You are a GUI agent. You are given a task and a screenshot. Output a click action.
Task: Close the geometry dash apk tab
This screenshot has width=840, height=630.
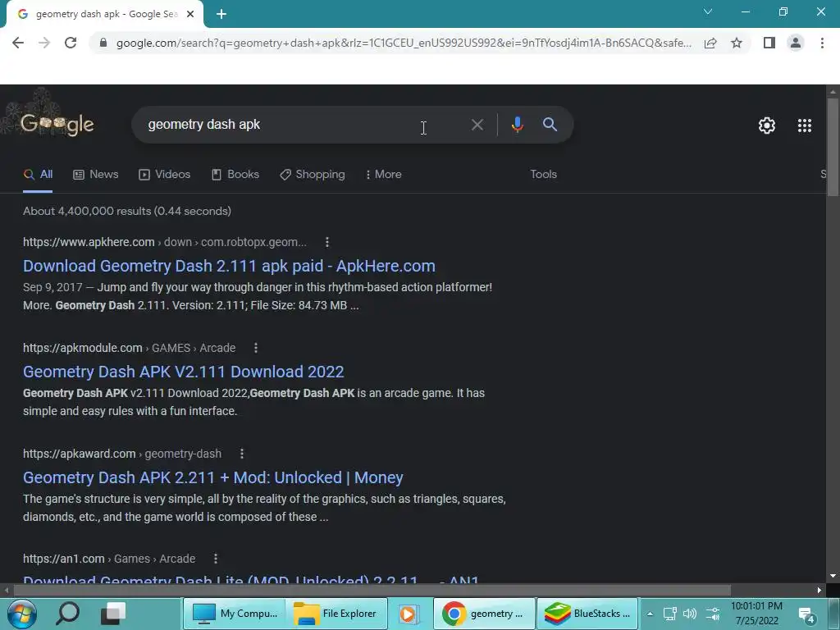[x=190, y=15]
